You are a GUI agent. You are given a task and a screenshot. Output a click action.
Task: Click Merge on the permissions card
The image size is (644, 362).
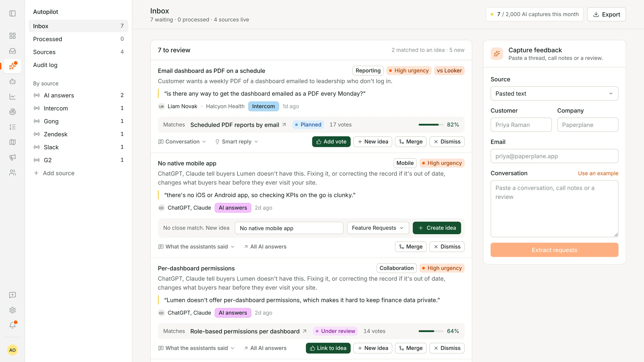pos(411,348)
